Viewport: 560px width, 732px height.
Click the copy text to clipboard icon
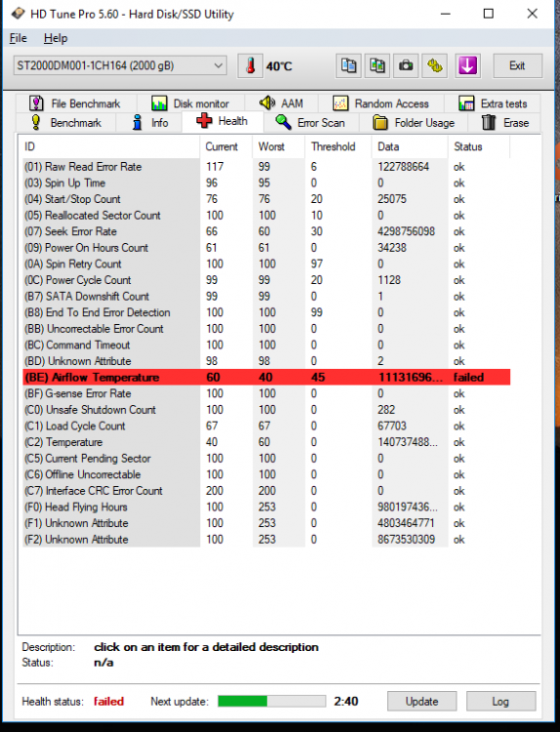click(348, 65)
